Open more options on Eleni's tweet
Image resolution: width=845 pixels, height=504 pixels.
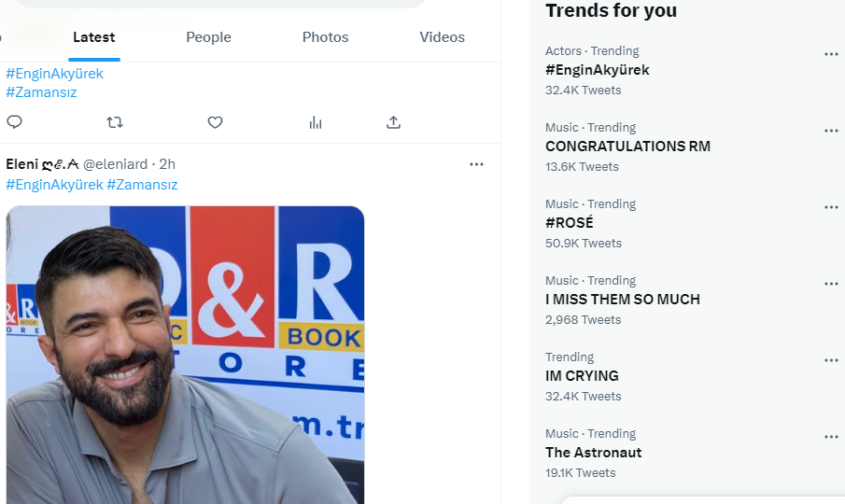click(476, 164)
